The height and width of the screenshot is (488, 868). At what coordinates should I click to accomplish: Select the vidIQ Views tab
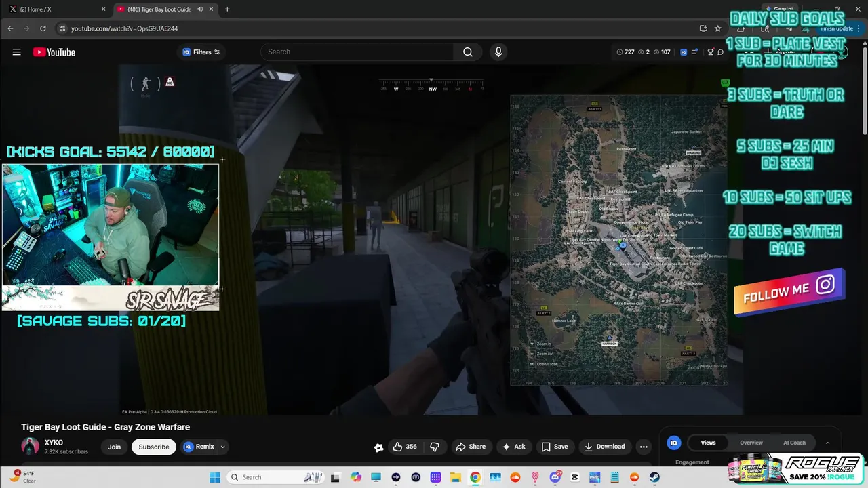708,443
